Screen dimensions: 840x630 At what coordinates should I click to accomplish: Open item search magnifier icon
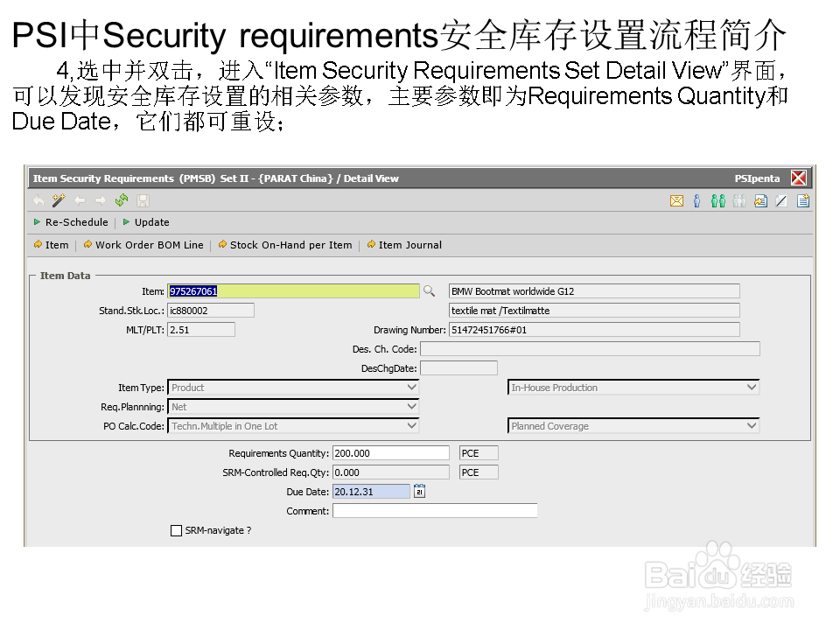click(x=429, y=290)
